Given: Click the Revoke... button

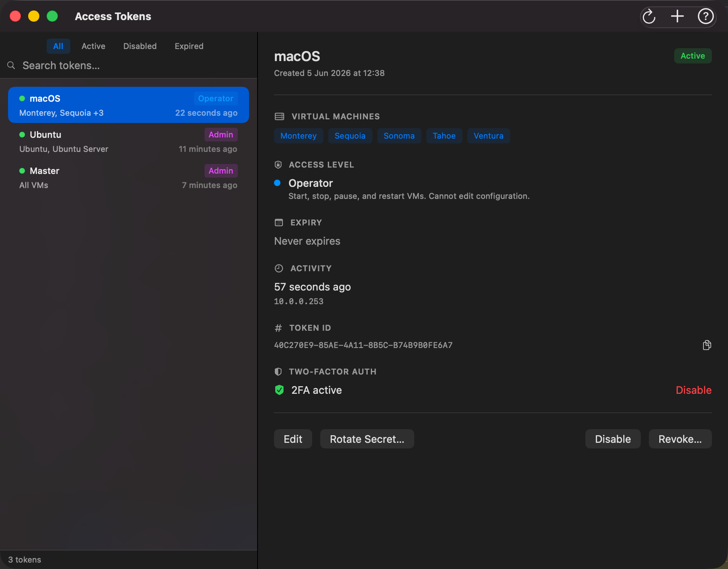Looking at the screenshot, I should 680,439.
